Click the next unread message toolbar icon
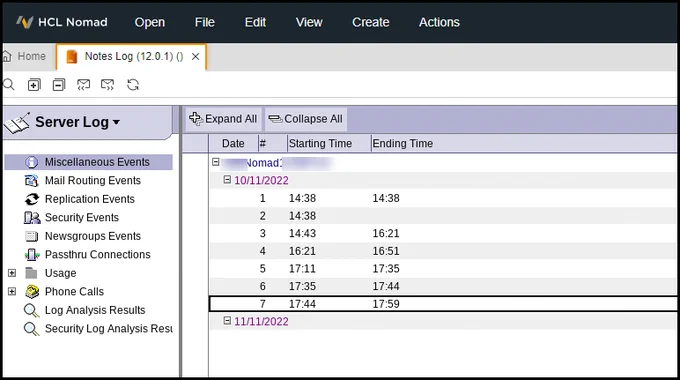The width and height of the screenshot is (680, 380). [x=107, y=85]
